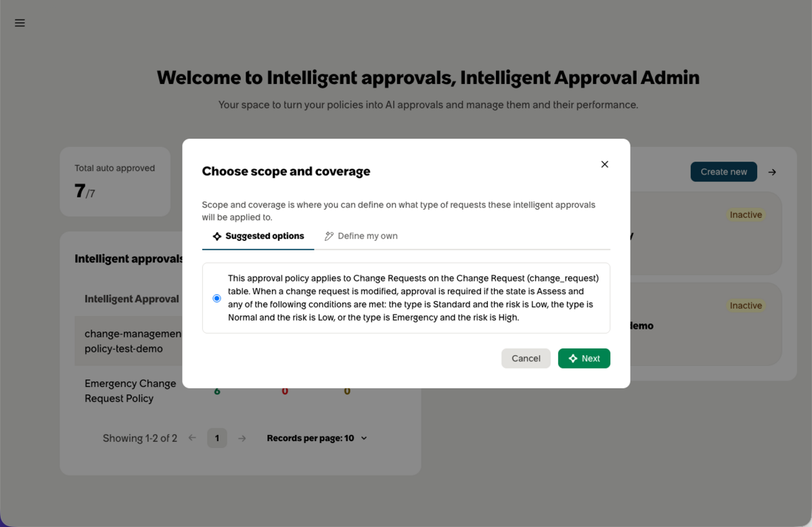Go to the previous page arrow

[x=192, y=438]
